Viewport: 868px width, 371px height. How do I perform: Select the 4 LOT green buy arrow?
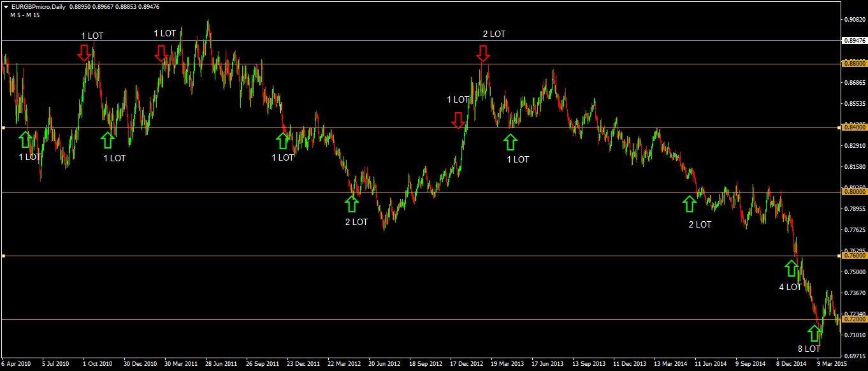(x=792, y=267)
